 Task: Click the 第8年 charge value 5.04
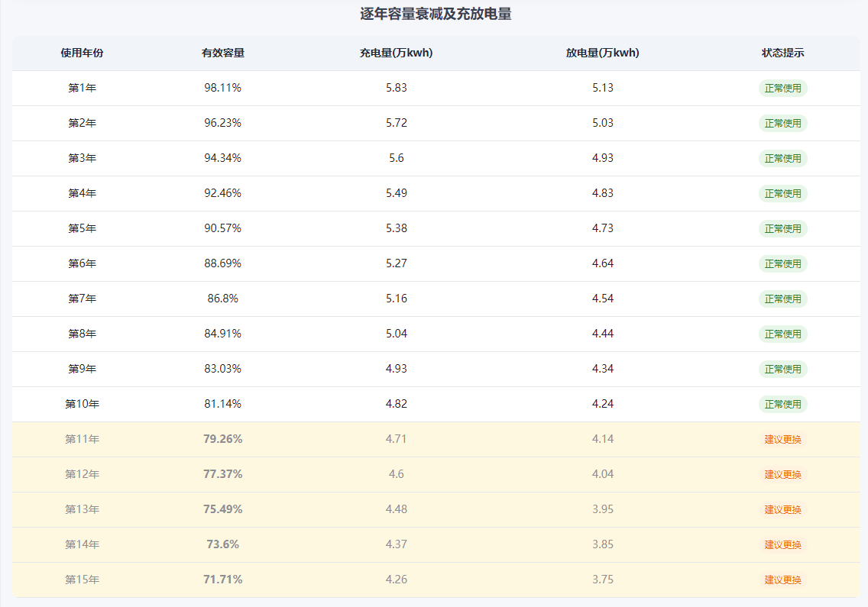pyautogui.click(x=396, y=334)
